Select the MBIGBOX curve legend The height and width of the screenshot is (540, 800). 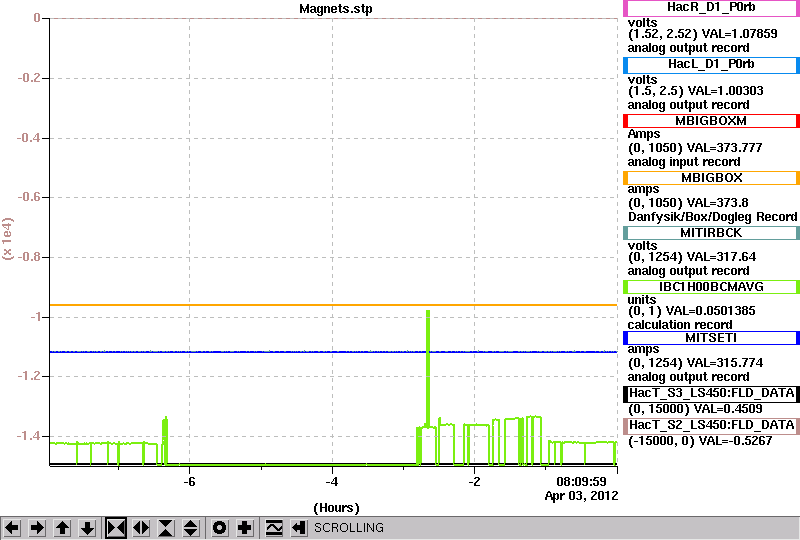point(711,178)
